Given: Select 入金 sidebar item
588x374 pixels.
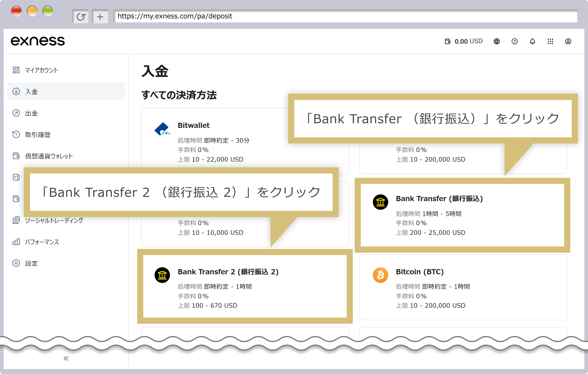Looking at the screenshot, I should [x=66, y=91].
